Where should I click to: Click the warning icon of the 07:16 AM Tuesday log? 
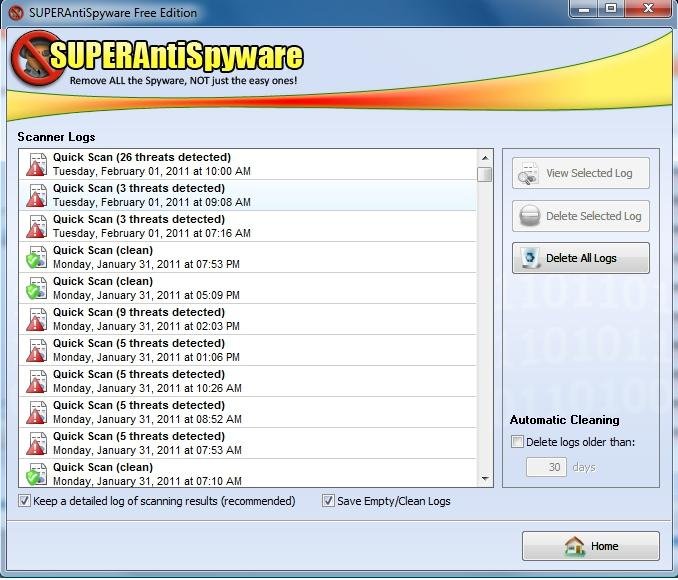(36, 227)
